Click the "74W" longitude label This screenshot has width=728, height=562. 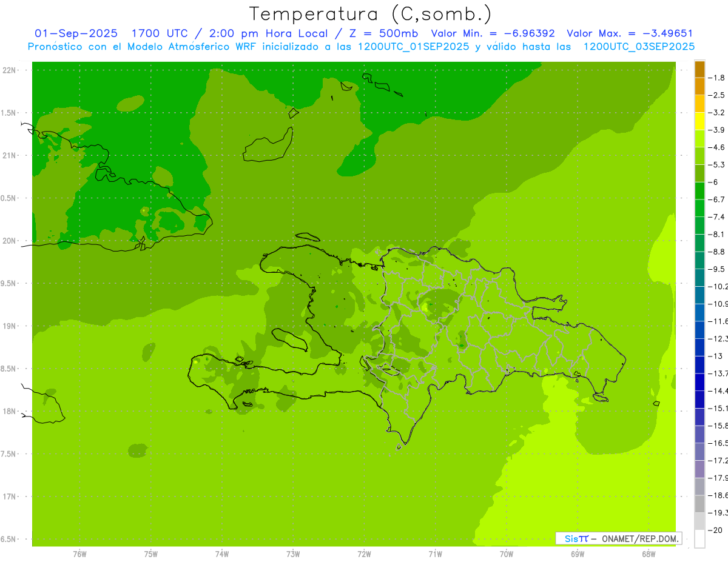[222, 554]
